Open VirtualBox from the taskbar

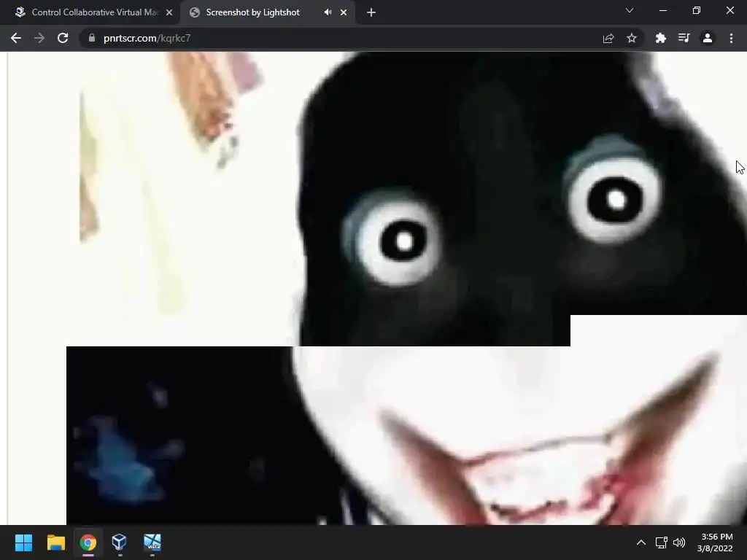pyautogui.click(x=120, y=542)
